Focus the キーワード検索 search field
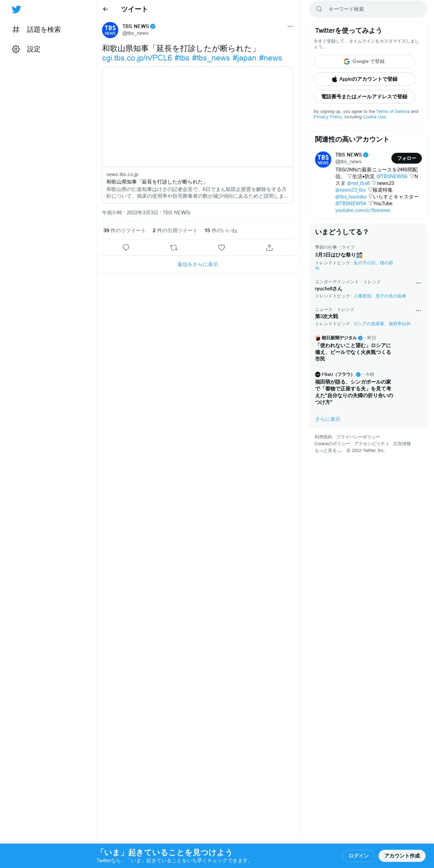This screenshot has width=434, height=868. (x=368, y=9)
